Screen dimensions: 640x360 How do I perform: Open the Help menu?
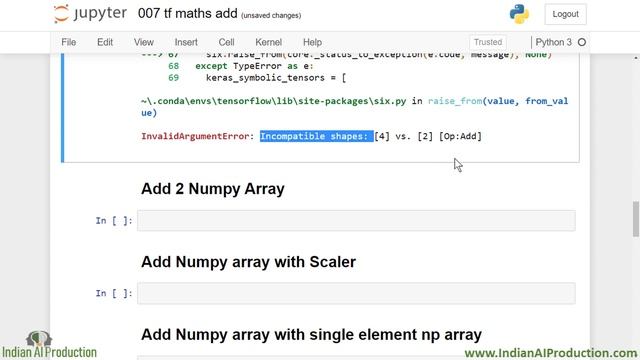pos(312,42)
